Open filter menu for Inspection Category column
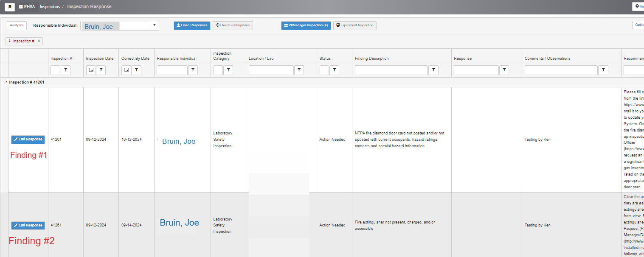The image size is (644, 257). tap(228, 70)
